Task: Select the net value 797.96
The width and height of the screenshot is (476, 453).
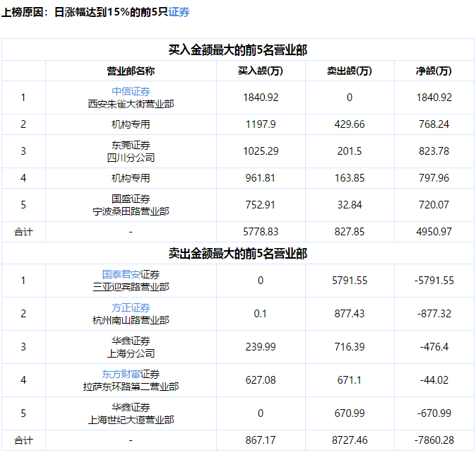Action: pos(434,178)
